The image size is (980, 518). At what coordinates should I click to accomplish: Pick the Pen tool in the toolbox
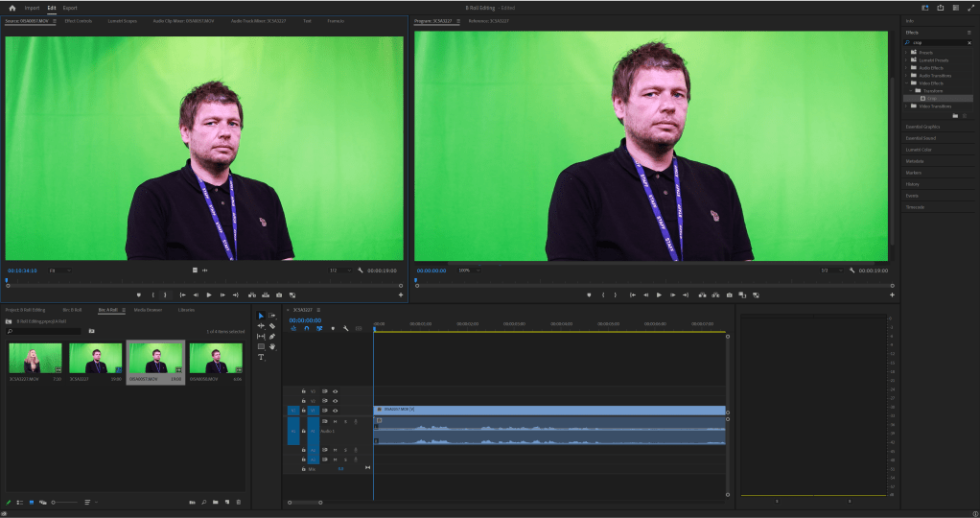(272, 336)
